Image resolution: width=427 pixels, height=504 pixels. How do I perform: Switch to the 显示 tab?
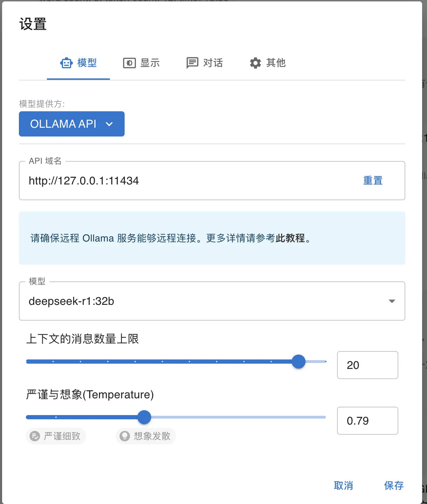pos(141,63)
